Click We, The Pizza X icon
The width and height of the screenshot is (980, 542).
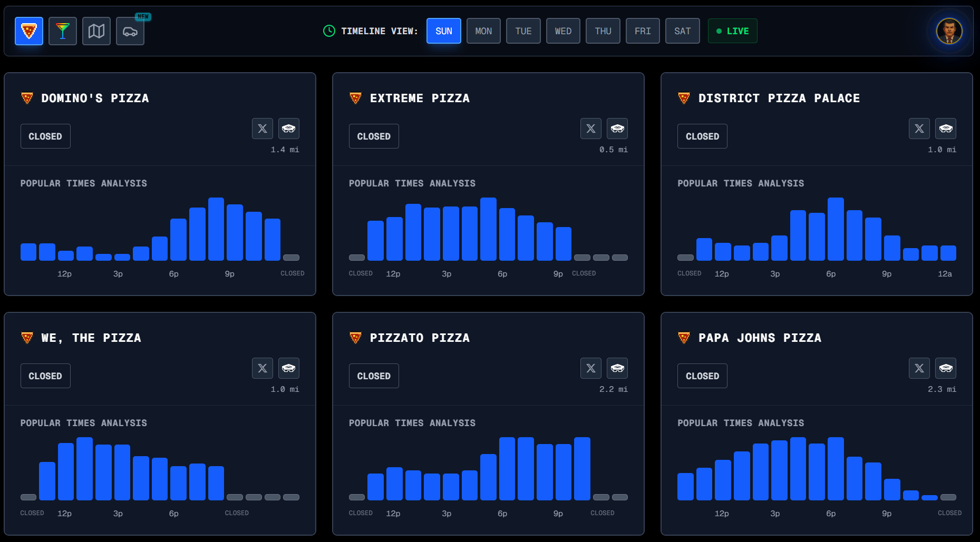[x=263, y=368]
